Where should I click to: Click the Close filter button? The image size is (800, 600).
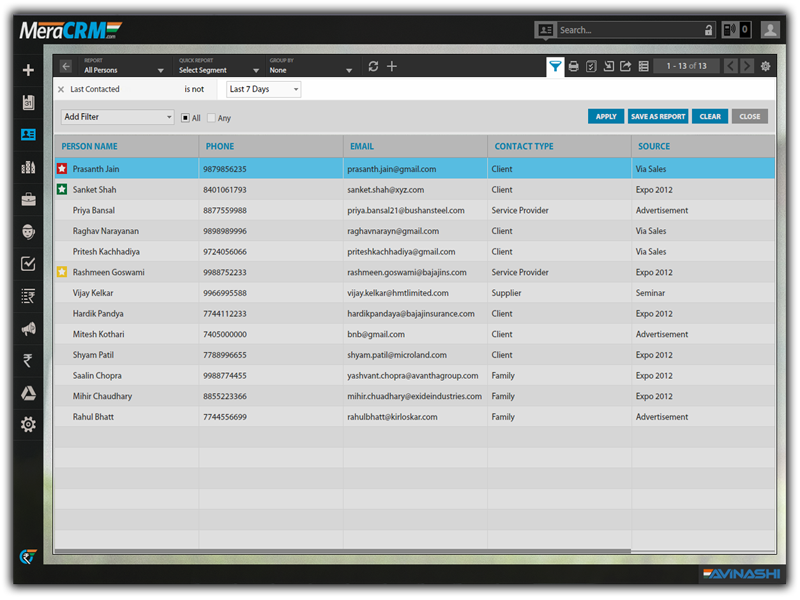pos(749,116)
